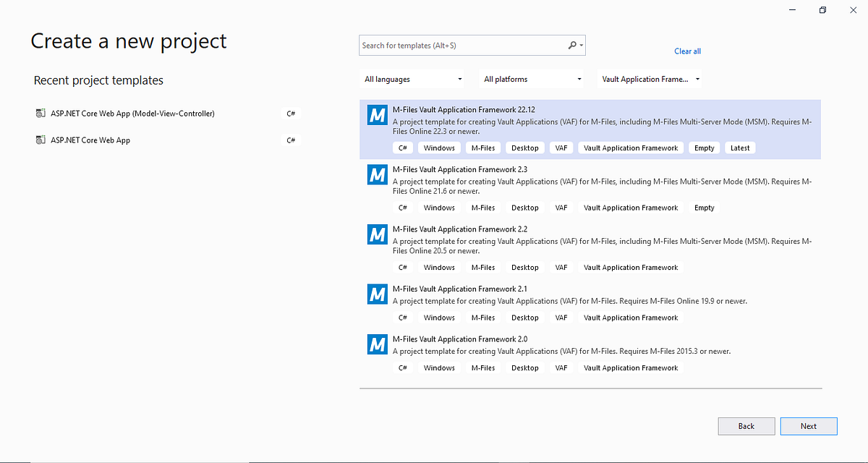Click the ASP.NET Core Web App (Model-View-Controller) icon
This screenshot has width=868, height=463.
tap(41, 113)
